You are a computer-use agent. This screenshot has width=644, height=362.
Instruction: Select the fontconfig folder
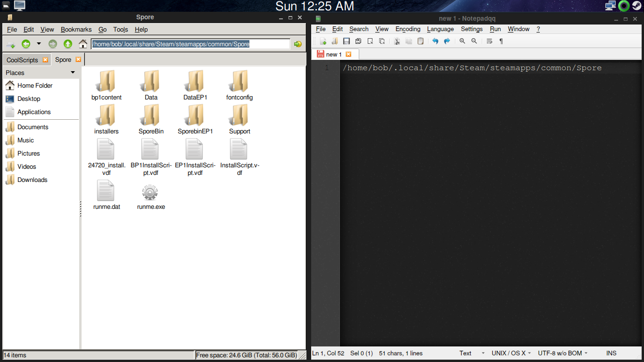pyautogui.click(x=239, y=85)
